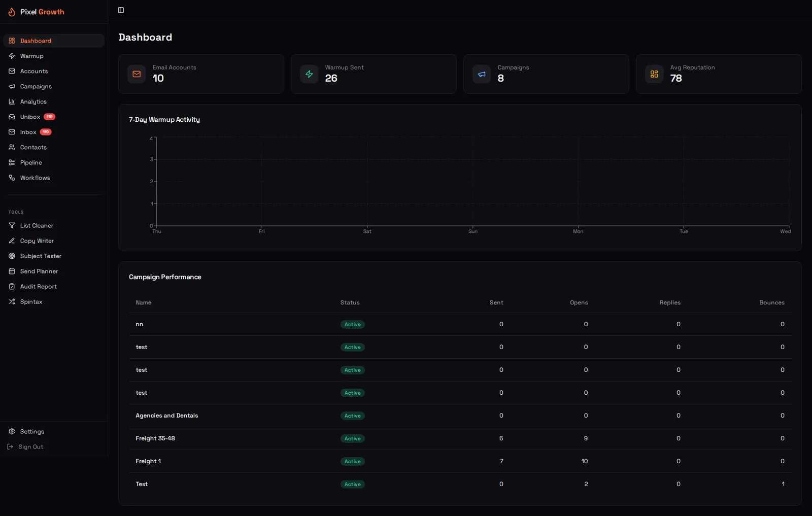This screenshot has height=516, width=812.
Task: Click the Campaigns card megaphone icon
Action: coord(482,74)
